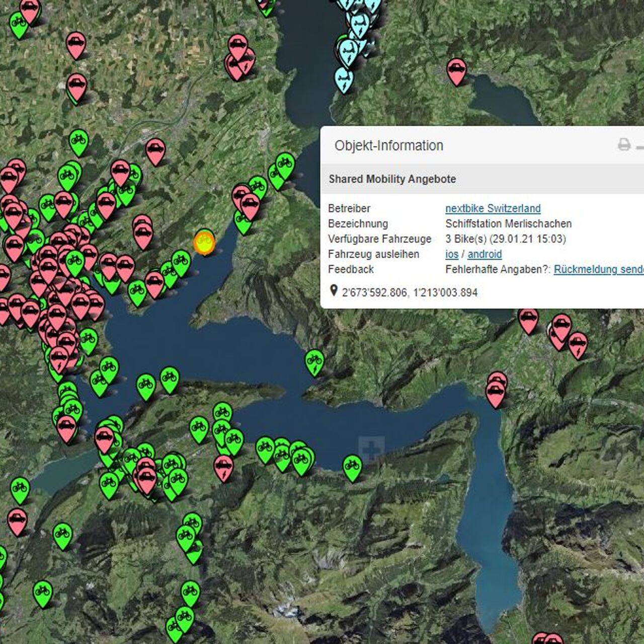The height and width of the screenshot is (644, 644).
Task: Click the Shared Mobility Angebote header
Action: coord(392,179)
